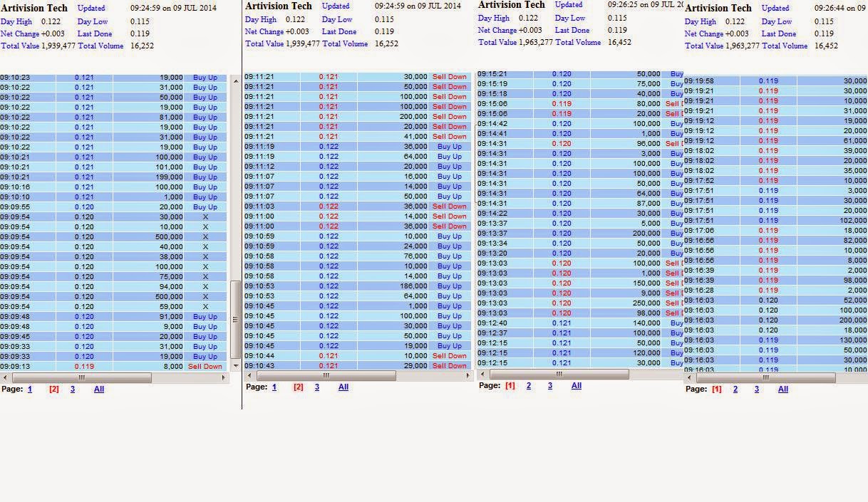The height and width of the screenshot is (502, 868).
Task: Click Artivision Tech title in rightmost panel
Action: 718,8
